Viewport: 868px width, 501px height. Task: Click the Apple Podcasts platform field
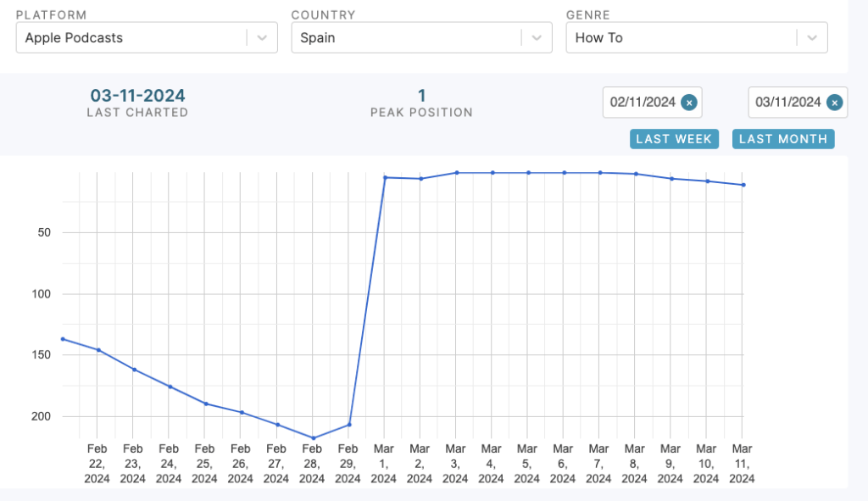(x=131, y=38)
